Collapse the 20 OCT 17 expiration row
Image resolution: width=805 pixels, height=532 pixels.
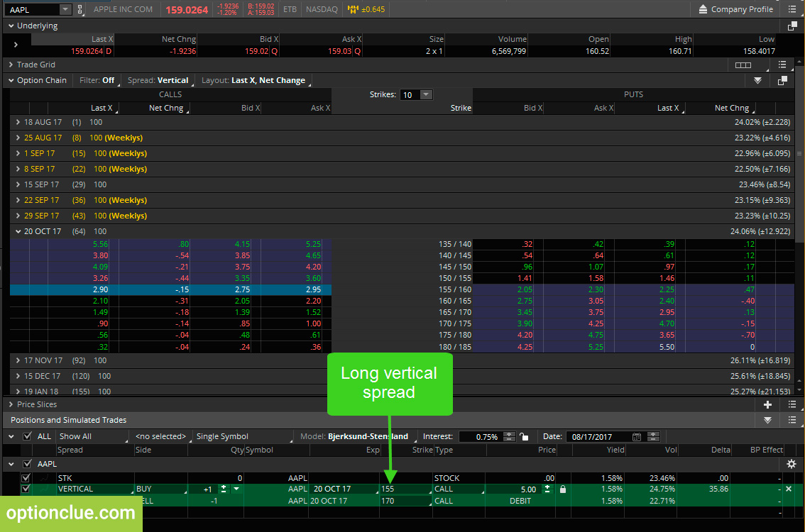[18, 231]
